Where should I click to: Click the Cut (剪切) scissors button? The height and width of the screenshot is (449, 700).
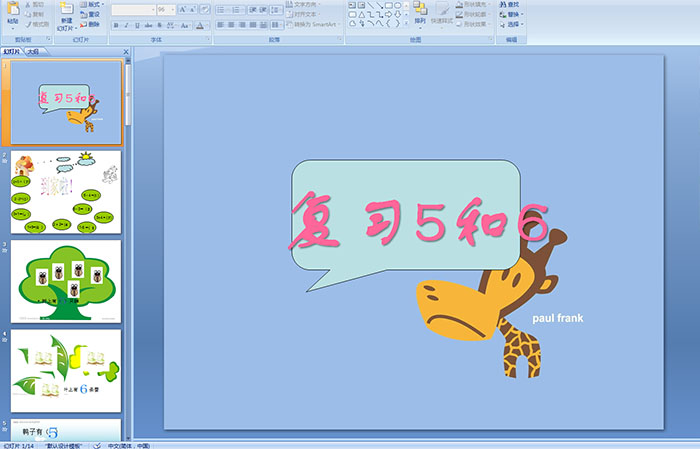tap(34, 4)
